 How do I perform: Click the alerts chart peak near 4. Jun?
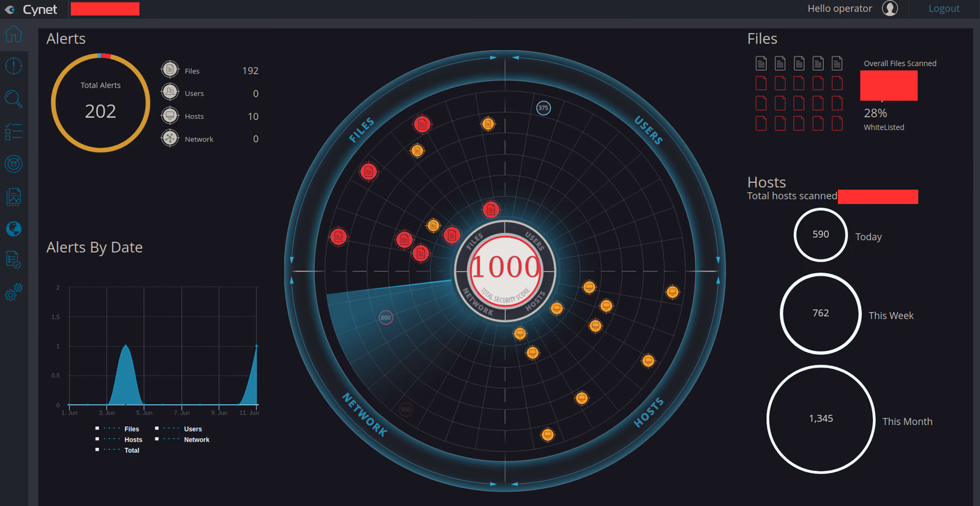point(126,346)
